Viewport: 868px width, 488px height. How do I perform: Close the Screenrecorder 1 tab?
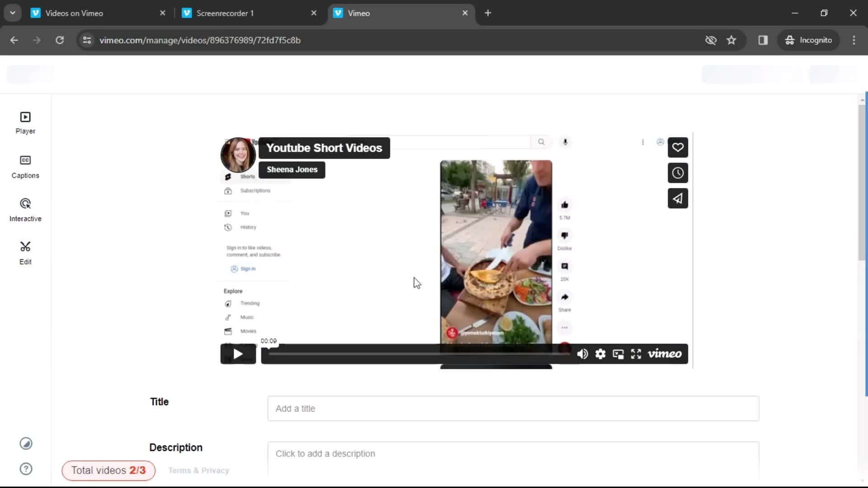pyautogui.click(x=314, y=13)
